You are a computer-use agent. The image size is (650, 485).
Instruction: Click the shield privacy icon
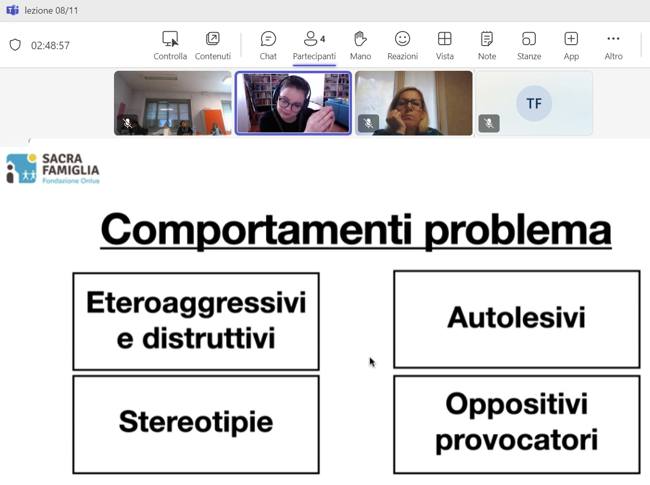15,45
